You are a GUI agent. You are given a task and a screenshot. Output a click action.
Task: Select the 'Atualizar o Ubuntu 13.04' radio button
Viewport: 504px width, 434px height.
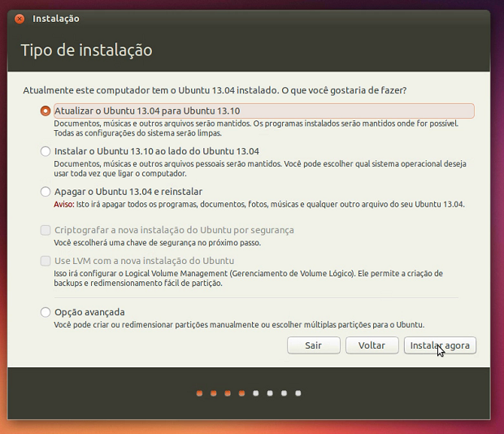(x=46, y=111)
